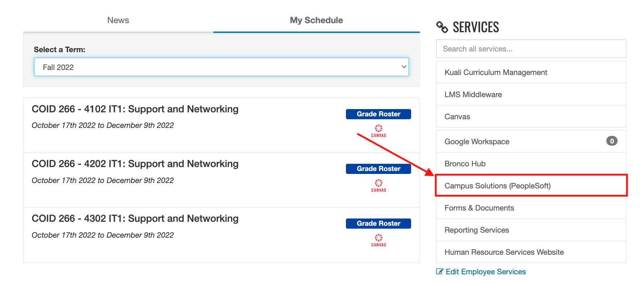
Task: Click the Edit Employee Services link text
Action: coord(486,272)
